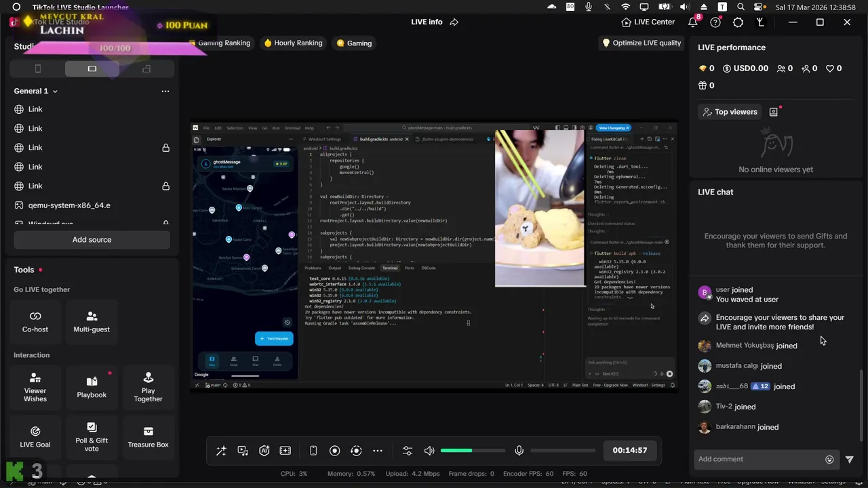The image size is (868, 488).
Task: Open more options in bottom toolbar
Action: pyautogui.click(x=378, y=451)
